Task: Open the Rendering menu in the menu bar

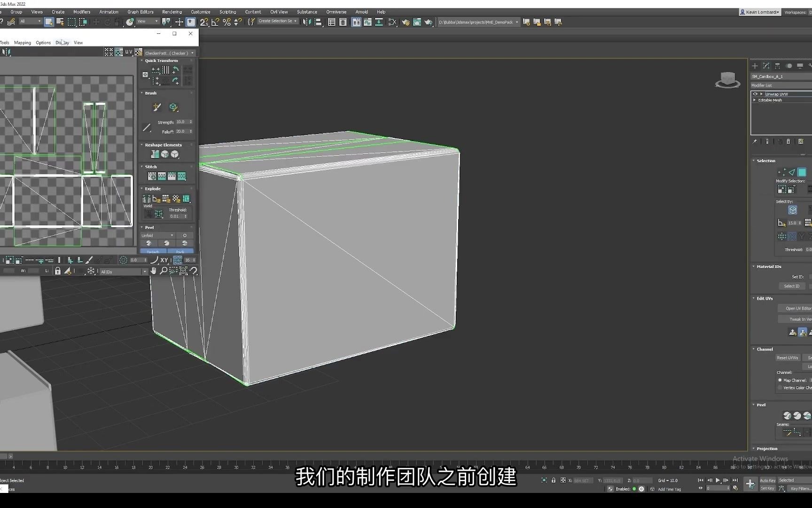Action: pos(172,12)
